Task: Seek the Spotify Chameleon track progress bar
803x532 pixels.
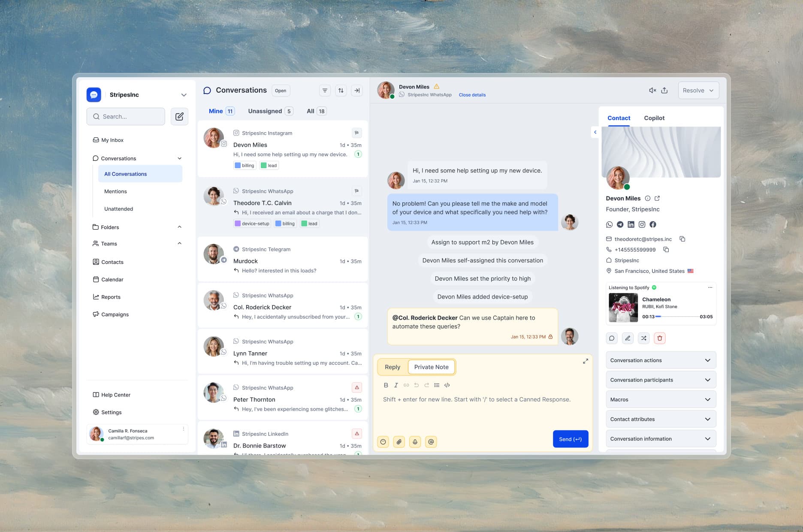Action: pos(677,317)
